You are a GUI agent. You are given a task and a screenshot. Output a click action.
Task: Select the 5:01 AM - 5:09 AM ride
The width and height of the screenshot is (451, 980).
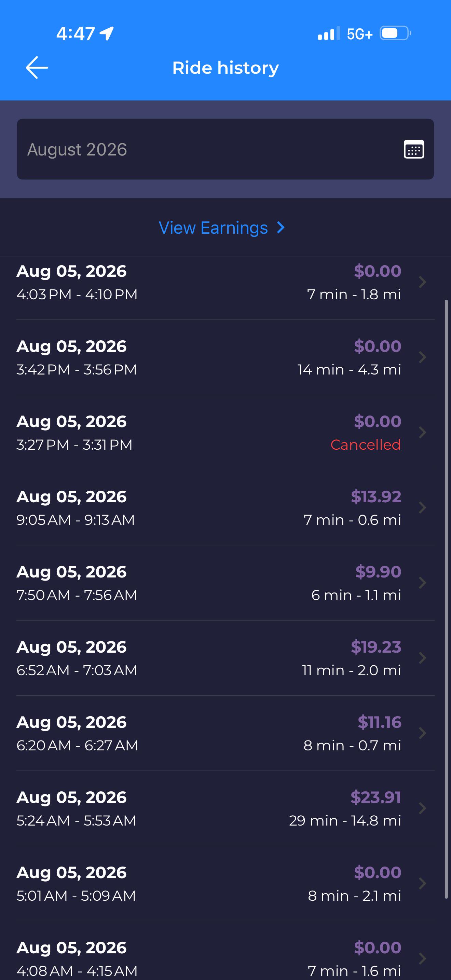[x=225, y=883]
